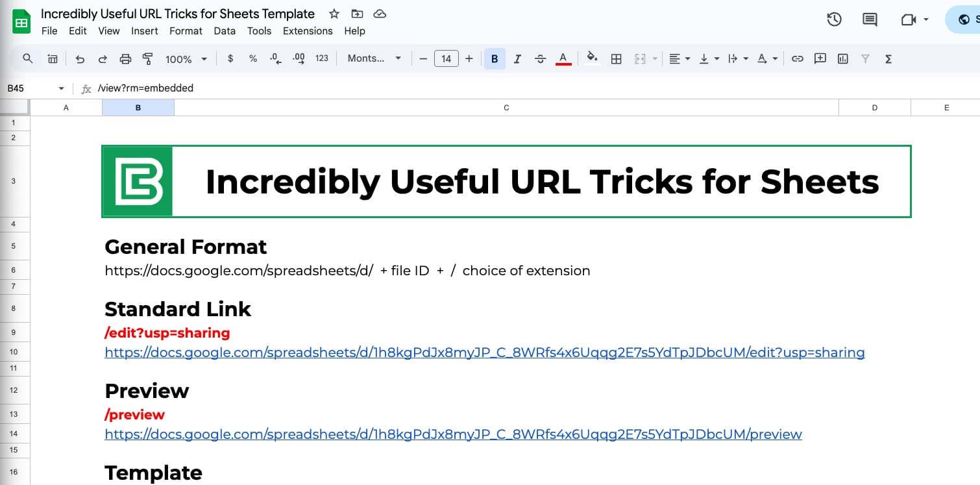Toggle strikethrough formatting
The image size is (980, 485).
pos(540,59)
